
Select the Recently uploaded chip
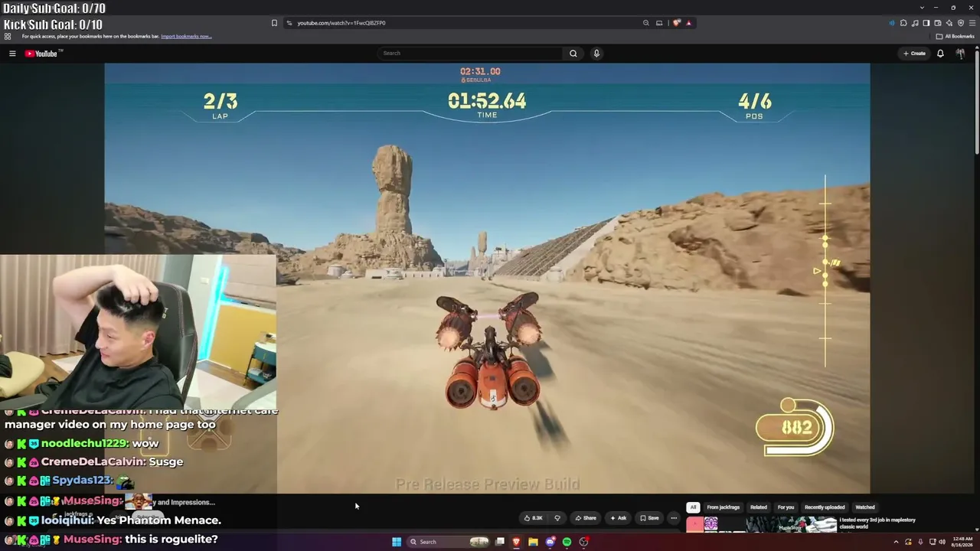[x=825, y=507]
